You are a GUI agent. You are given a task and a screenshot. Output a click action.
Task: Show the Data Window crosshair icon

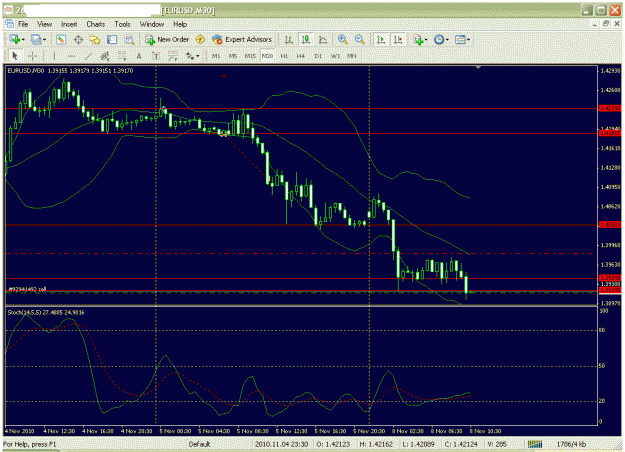78,39
